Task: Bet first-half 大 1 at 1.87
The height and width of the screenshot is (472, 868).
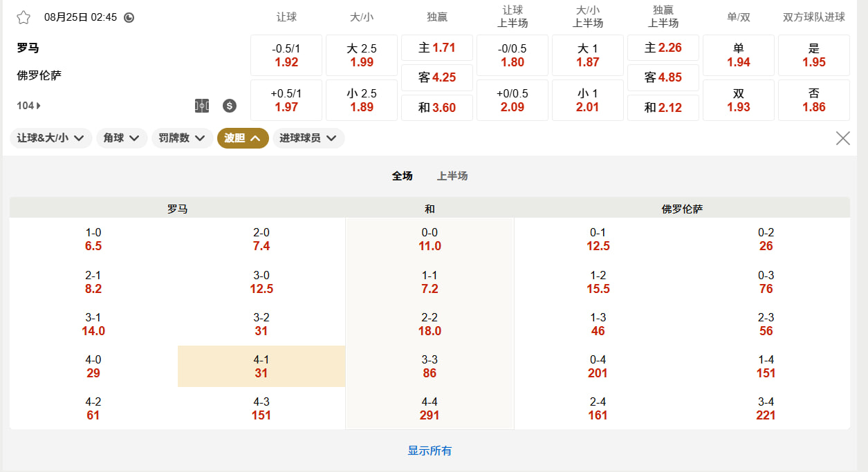Action: tap(588, 55)
